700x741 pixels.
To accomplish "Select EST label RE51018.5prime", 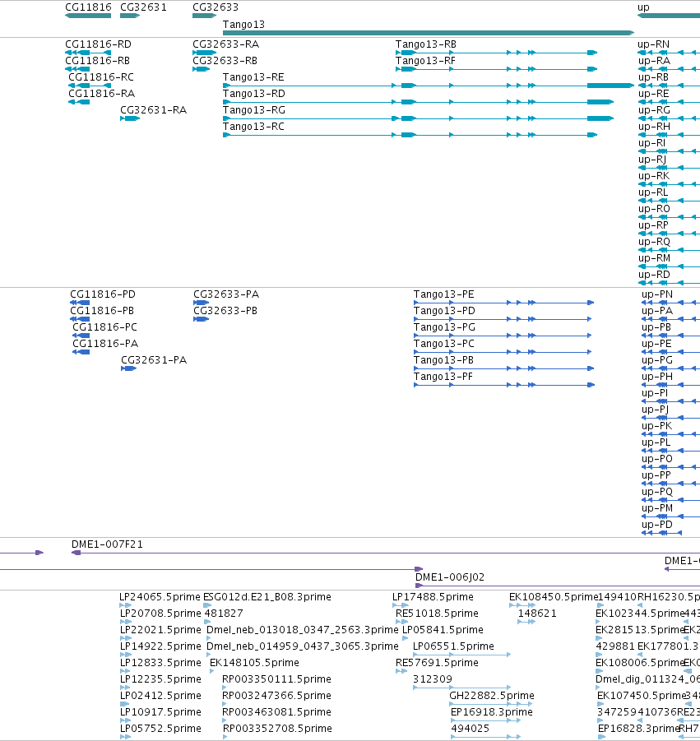I will tap(437, 614).
